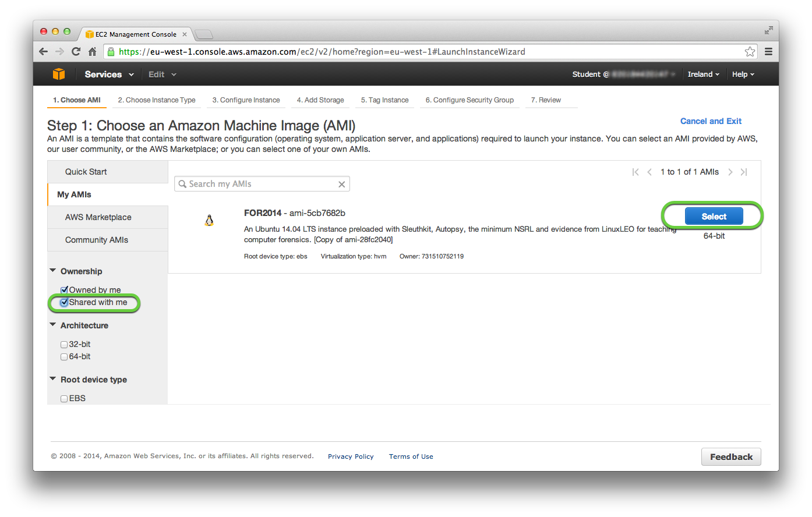Go to step 2 Choose Instance Type
This screenshot has height=517, width=812.
157,100
